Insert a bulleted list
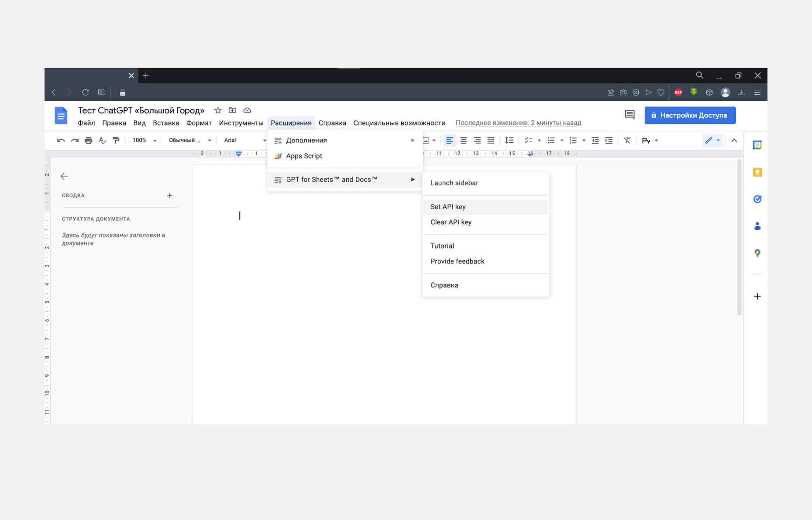Screen dimensions: 812x520 pos(551,140)
